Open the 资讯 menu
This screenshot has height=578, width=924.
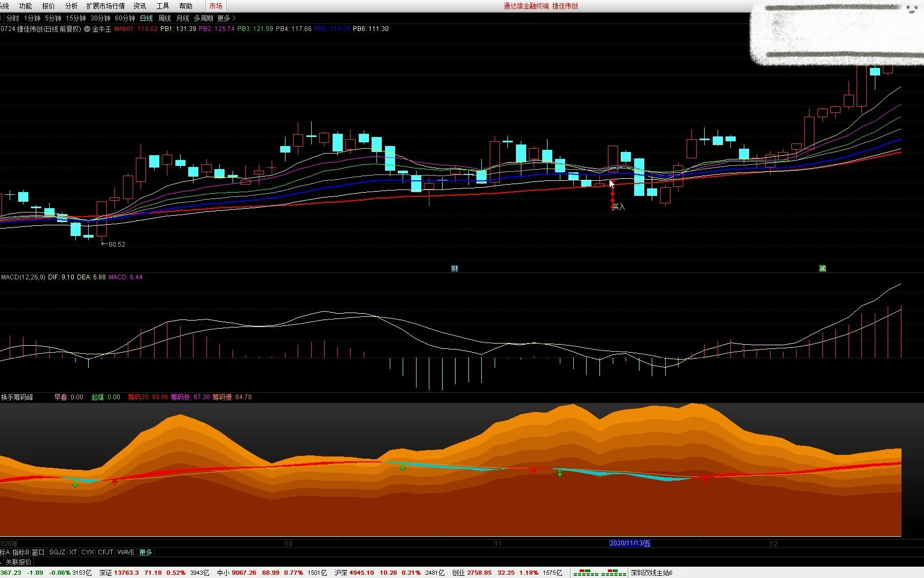pos(140,6)
